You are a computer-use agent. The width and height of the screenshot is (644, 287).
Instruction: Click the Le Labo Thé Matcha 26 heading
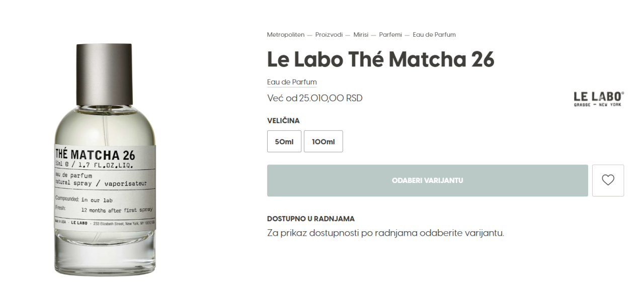(x=380, y=59)
